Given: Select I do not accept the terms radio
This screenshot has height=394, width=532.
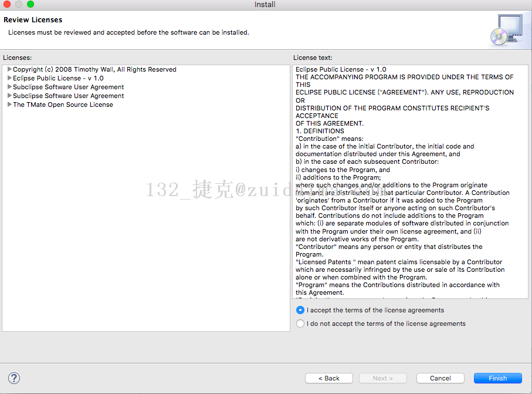Looking at the screenshot, I should [x=300, y=324].
